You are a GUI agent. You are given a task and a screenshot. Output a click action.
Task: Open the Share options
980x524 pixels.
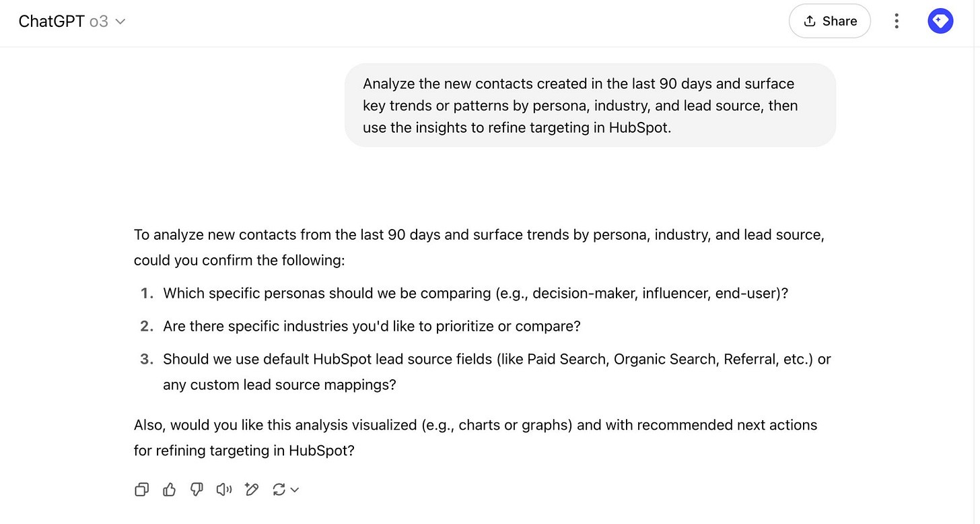pyautogui.click(x=830, y=21)
